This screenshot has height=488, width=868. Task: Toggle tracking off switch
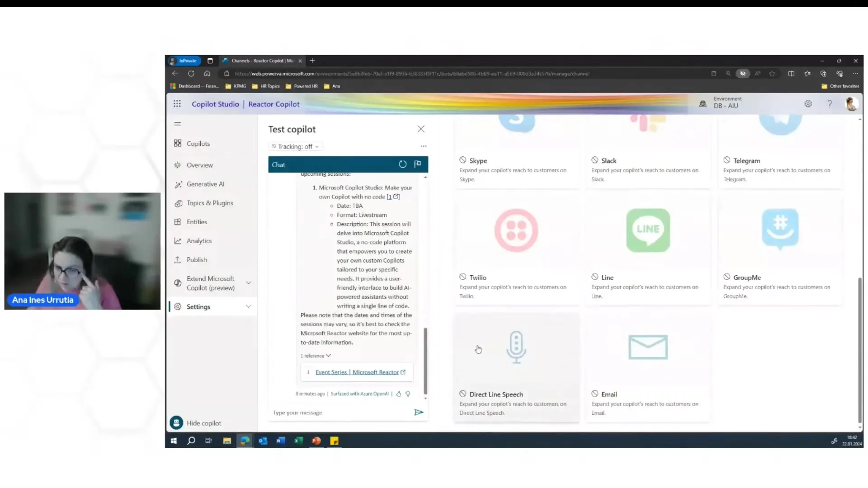click(x=293, y=146)
